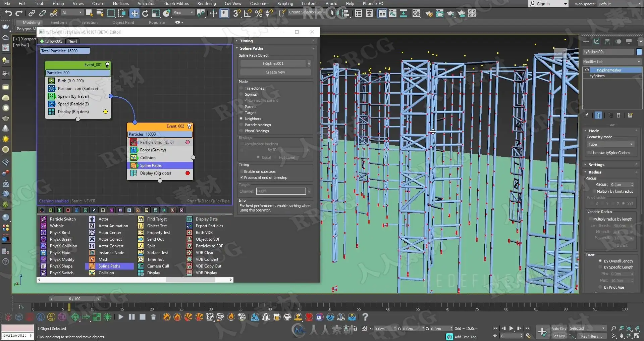644x341 pixels.
Task: Click the delete modifier trash icon
Action: pos(619,115)
